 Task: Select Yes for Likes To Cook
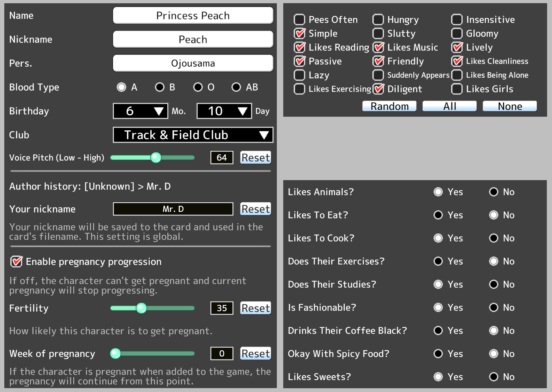(438, 238)
